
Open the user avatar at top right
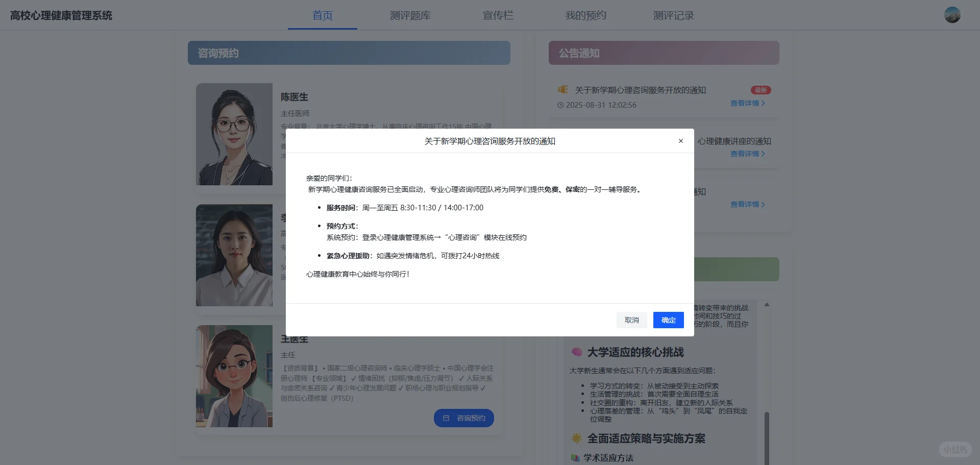952,15
